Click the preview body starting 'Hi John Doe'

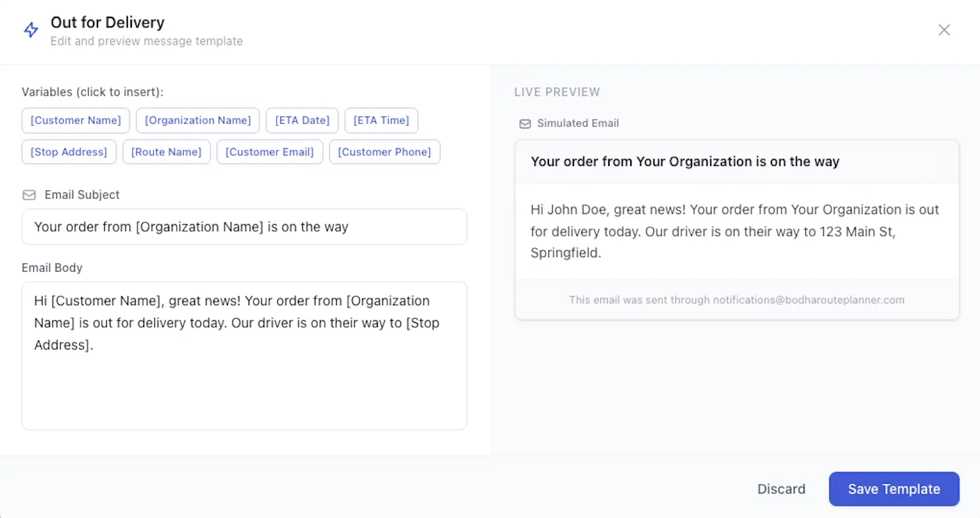coord(735,231)
